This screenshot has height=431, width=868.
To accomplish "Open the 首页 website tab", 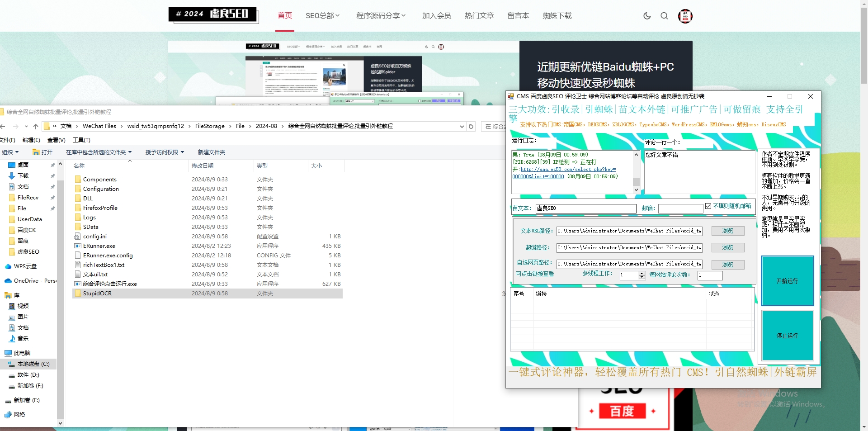I will (x=285, y=16).
